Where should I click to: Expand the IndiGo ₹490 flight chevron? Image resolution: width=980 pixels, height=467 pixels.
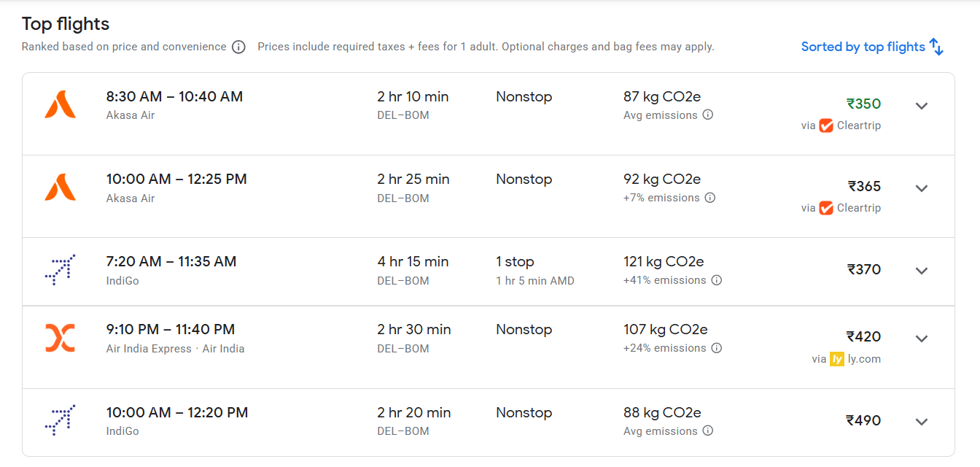point(922,422)
